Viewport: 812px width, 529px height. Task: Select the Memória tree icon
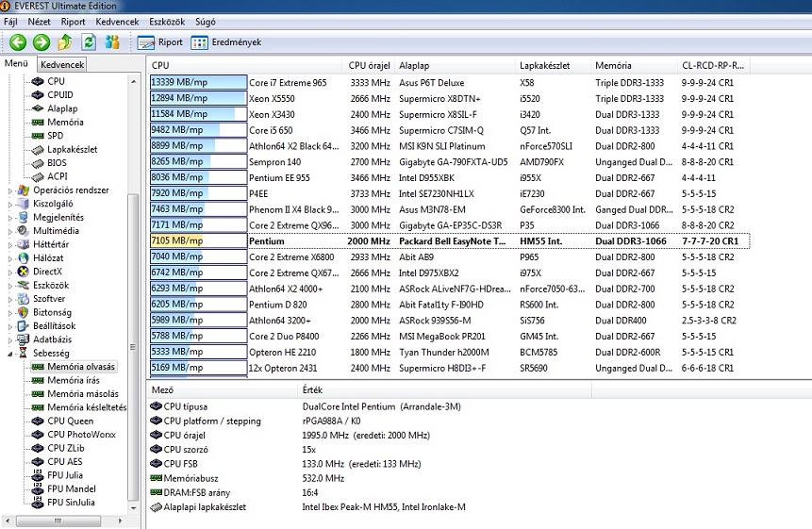(x=38, y=123)
